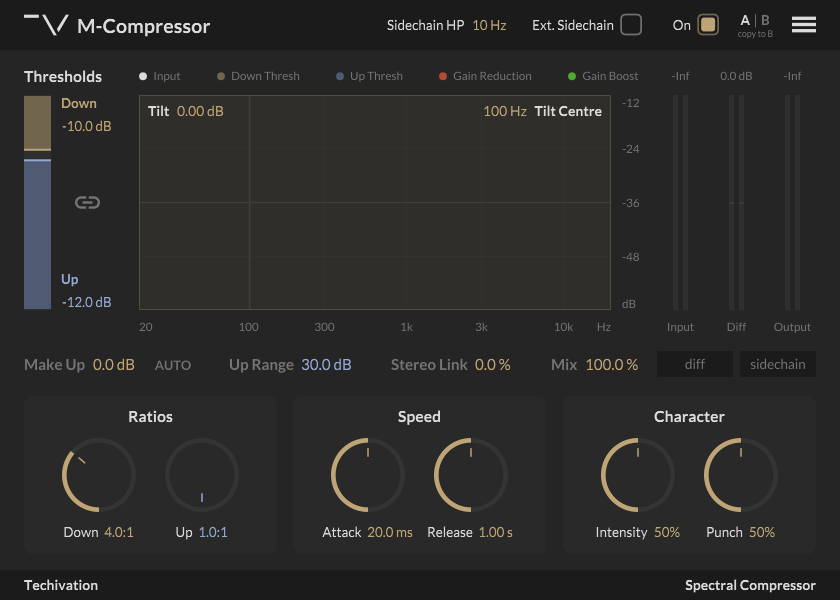Enable the Ext. Sidechain checkbox
Viewport: 840px width, 600px height.
click(x=631, y=25)
